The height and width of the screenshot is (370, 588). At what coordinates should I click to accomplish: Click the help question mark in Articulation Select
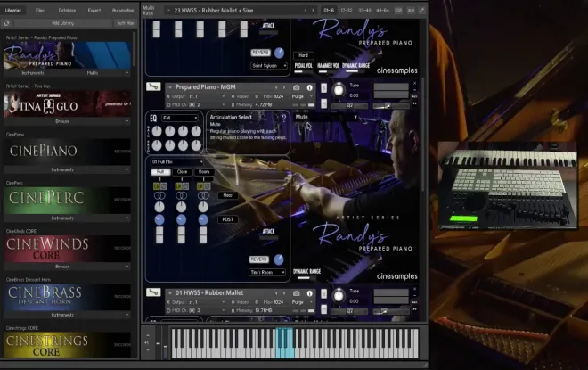pyautogui.click(x=284, y=118)
